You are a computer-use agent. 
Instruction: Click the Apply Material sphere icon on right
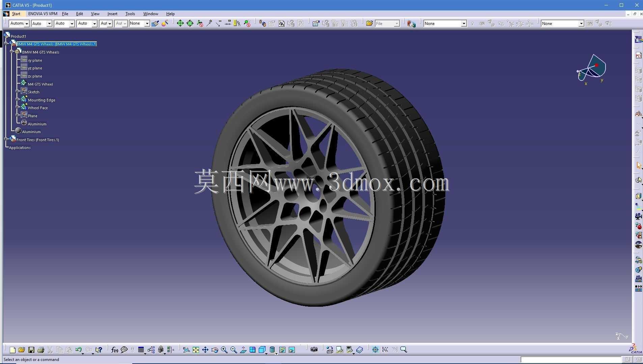pyautogui.click(x=638, y=245)
